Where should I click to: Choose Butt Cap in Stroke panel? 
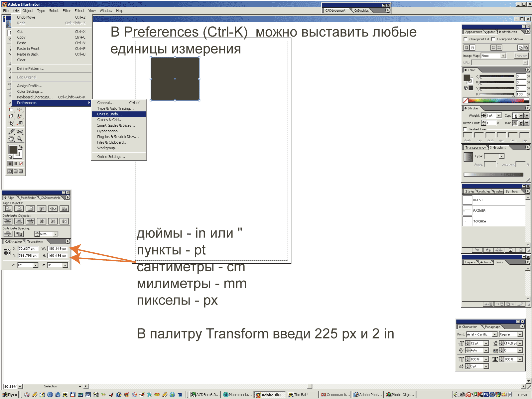pyautogui.click(x=515, y=116)
